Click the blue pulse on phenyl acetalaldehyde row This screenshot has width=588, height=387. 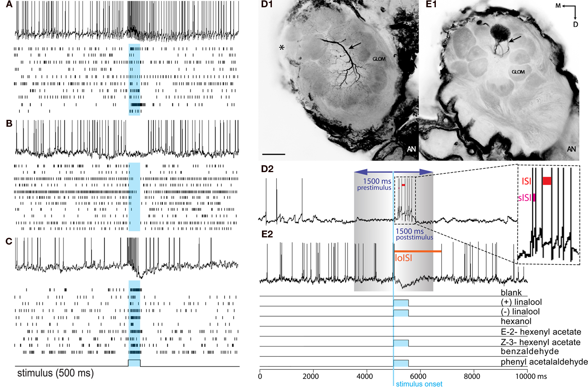coord(401,363)
